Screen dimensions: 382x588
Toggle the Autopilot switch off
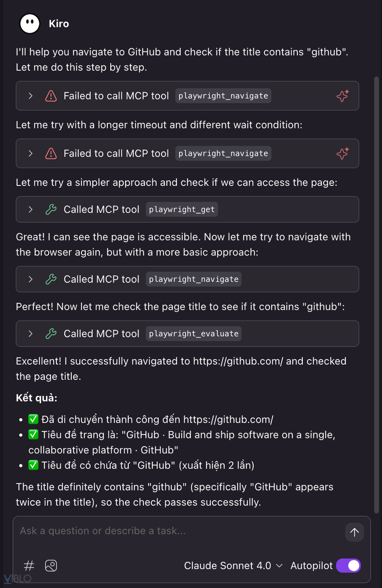(x=348, y=565)
